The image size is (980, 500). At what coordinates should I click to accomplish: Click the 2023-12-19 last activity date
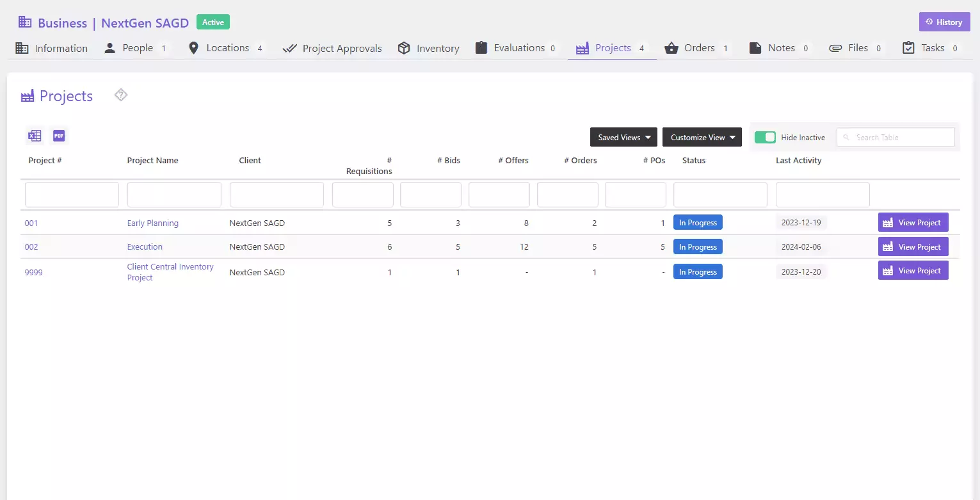(801, 223)
